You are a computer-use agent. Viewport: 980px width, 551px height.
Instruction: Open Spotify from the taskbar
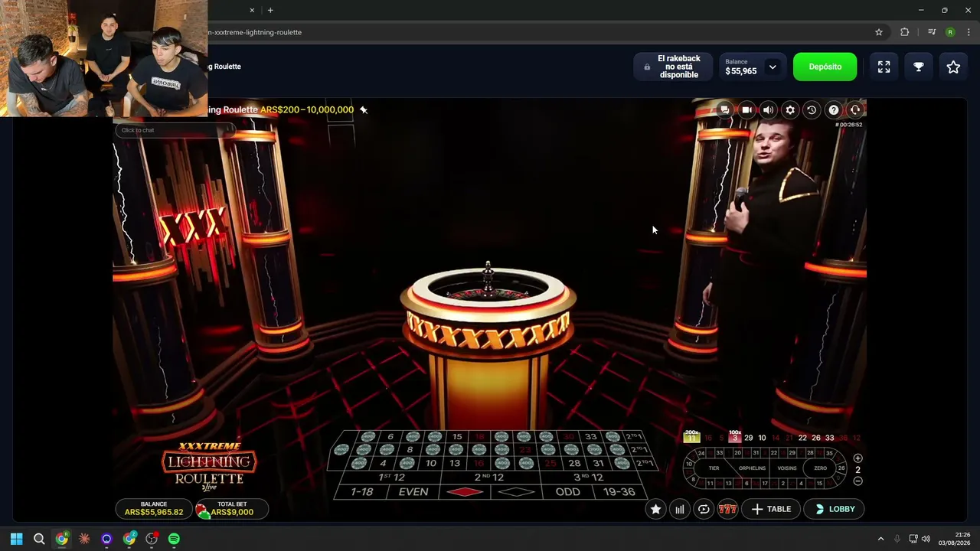pyautogui.click(x=174, y=539)
